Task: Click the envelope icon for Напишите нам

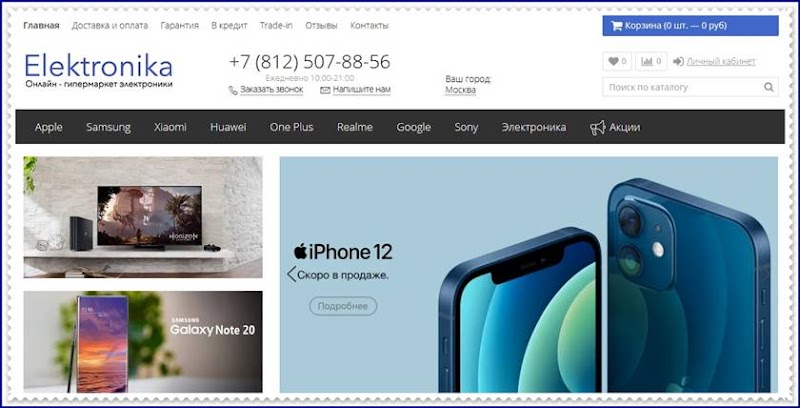Action: (325, 90)
